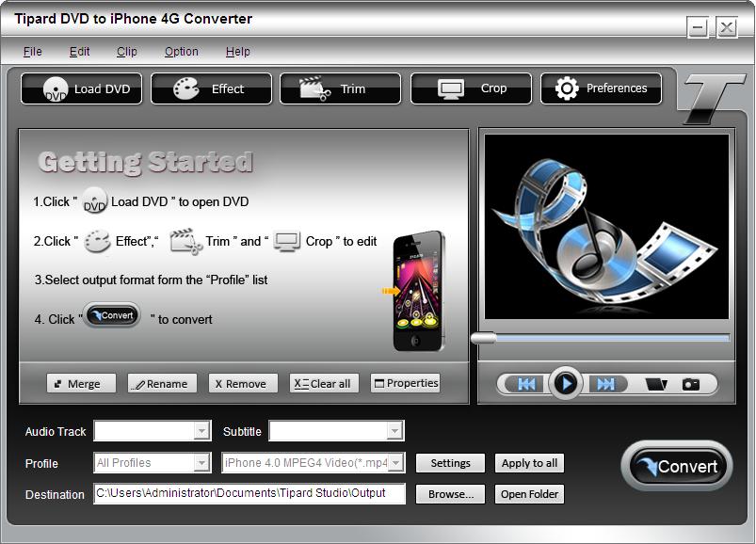Screen dimensions: 756x544
Task: Open the Effect editing tool
Action: click(211, 88)
